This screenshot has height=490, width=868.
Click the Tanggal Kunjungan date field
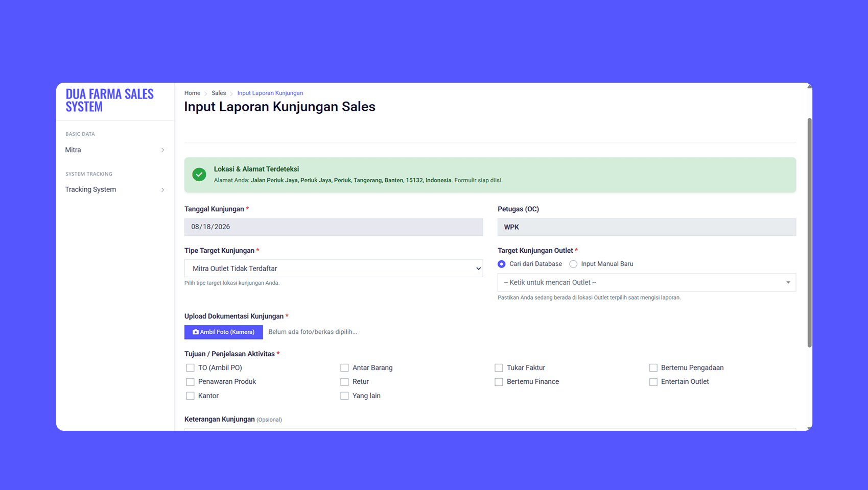(x=334, y=227)
